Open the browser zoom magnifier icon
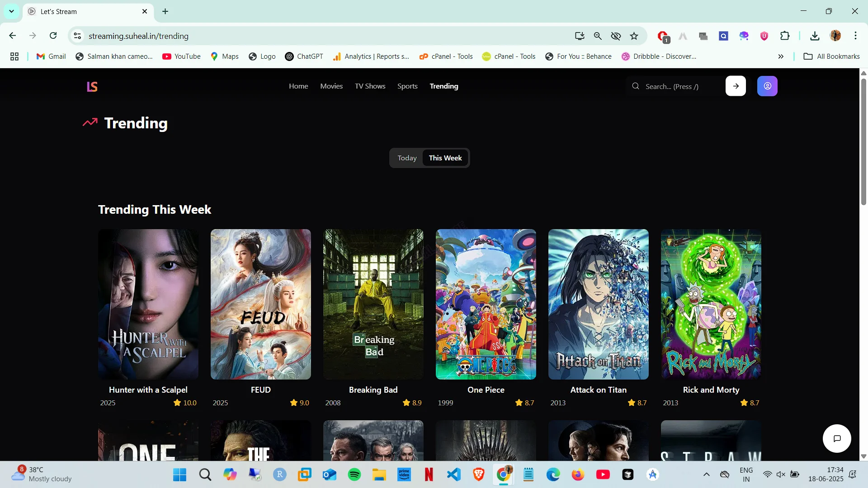 [x=598, y=36]
